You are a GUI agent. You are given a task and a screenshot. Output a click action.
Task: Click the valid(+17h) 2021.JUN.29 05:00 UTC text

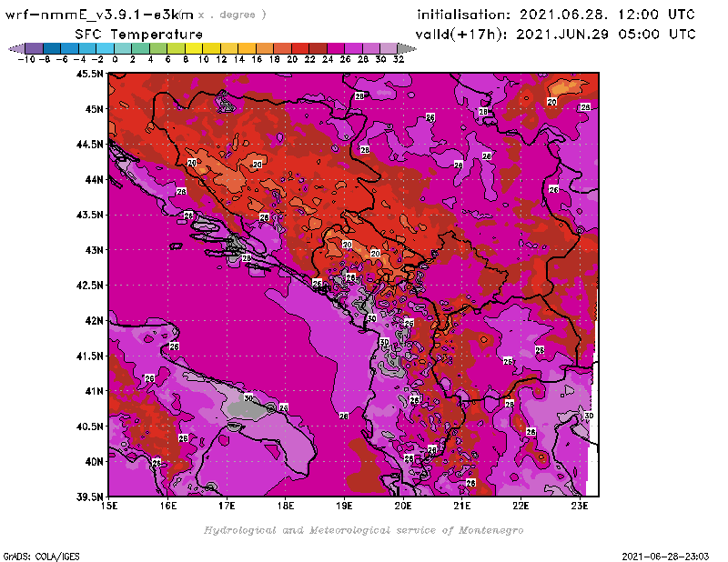[555, 35]
